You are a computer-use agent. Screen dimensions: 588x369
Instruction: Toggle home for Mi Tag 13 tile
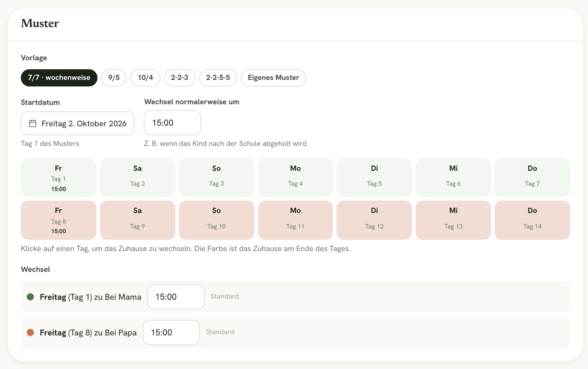click(x=453, y=220)
